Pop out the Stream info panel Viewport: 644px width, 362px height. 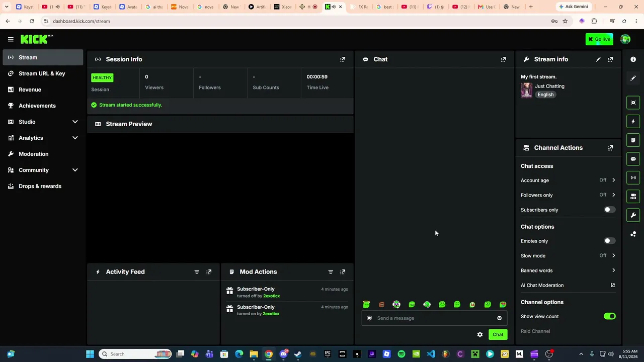click(x=610, y=59)
